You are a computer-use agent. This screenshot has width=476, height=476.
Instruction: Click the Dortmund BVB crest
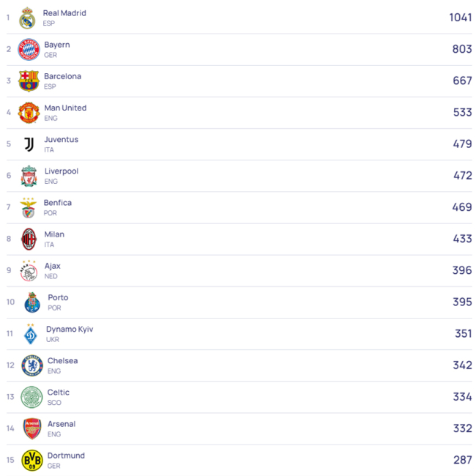(x=31, y=461)
